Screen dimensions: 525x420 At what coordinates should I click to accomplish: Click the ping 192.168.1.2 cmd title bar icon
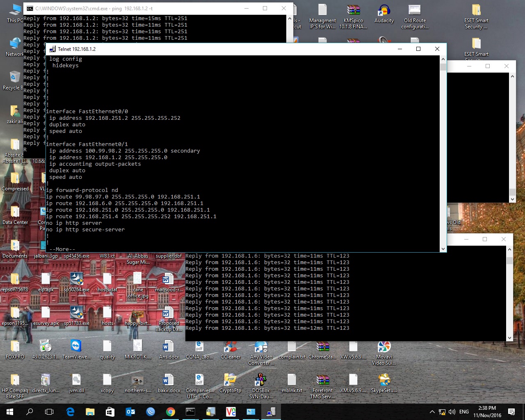coord(30,8)
